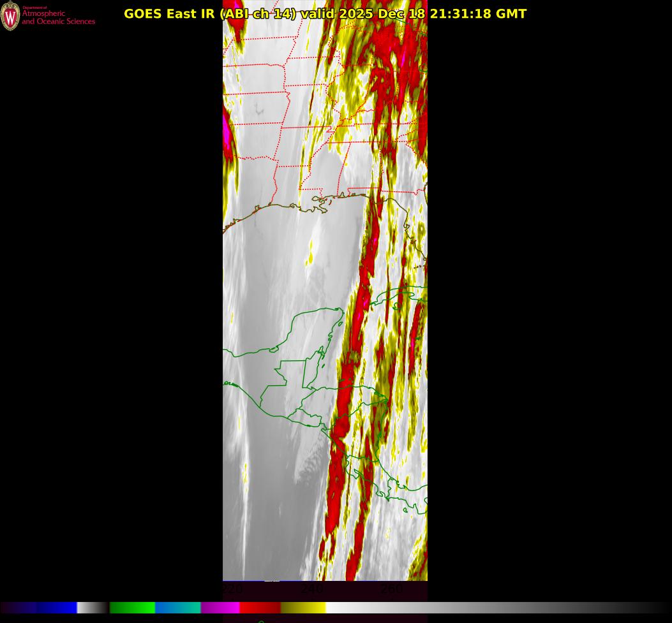This screenshot has height=623, width=672.
Task: Select the small white-gray segment left of green
Action: (x=91, y=608)
